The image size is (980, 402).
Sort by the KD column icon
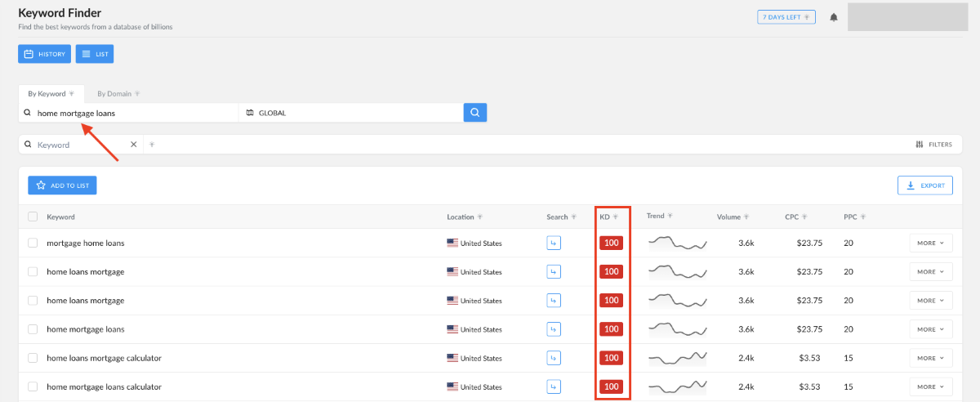616,217
